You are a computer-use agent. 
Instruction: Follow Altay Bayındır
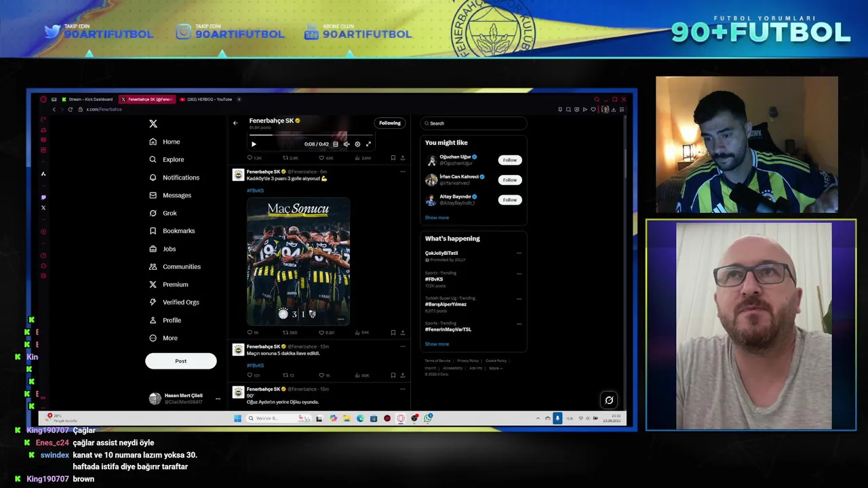pyautogui.click(x=510, y=200)
